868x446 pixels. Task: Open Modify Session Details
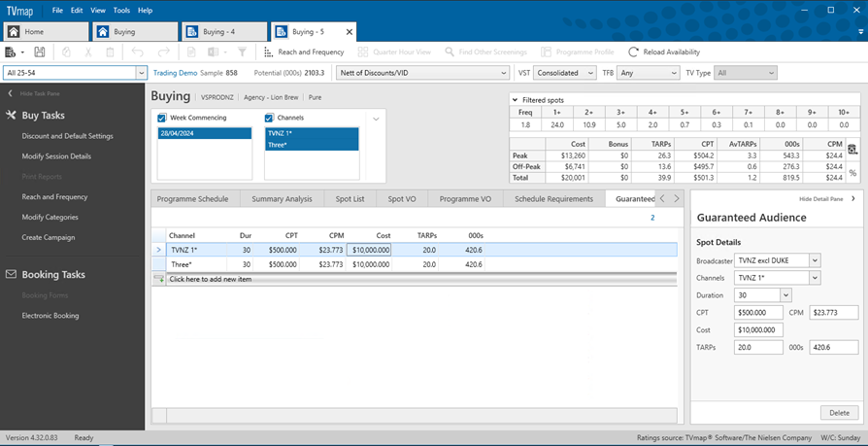pyautogui.click(x=56, y=156)
